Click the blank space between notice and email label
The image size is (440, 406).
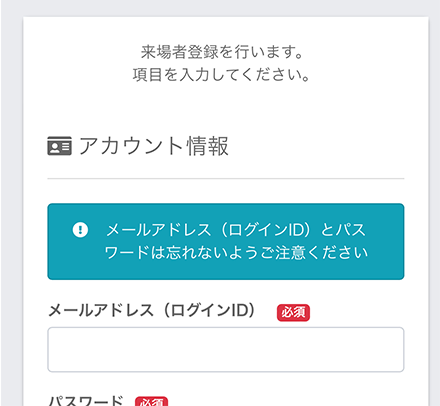tap(226, 290)
